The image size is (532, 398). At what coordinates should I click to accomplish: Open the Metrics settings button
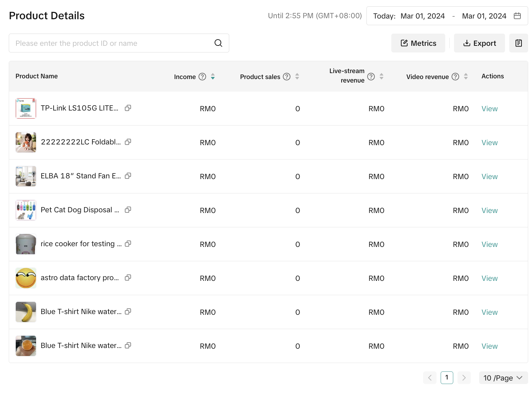pos(418,43)
